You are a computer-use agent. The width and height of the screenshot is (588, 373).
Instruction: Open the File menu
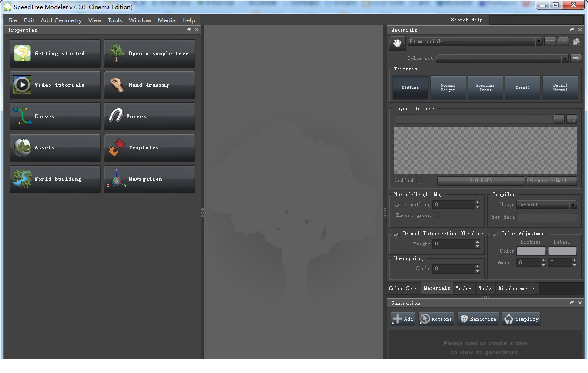(12, 20)
